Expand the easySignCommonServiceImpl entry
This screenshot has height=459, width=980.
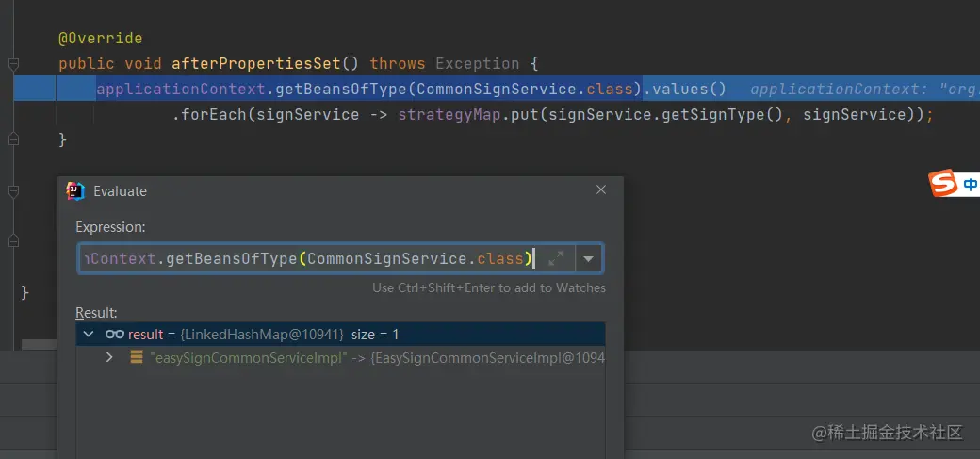109,358
